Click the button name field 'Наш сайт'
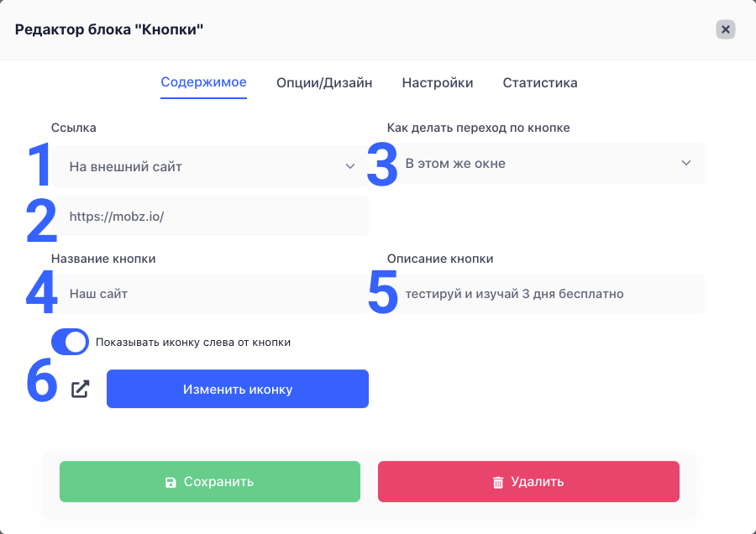The height and width of the screenshot is (534, 756). tap(210, 294)
